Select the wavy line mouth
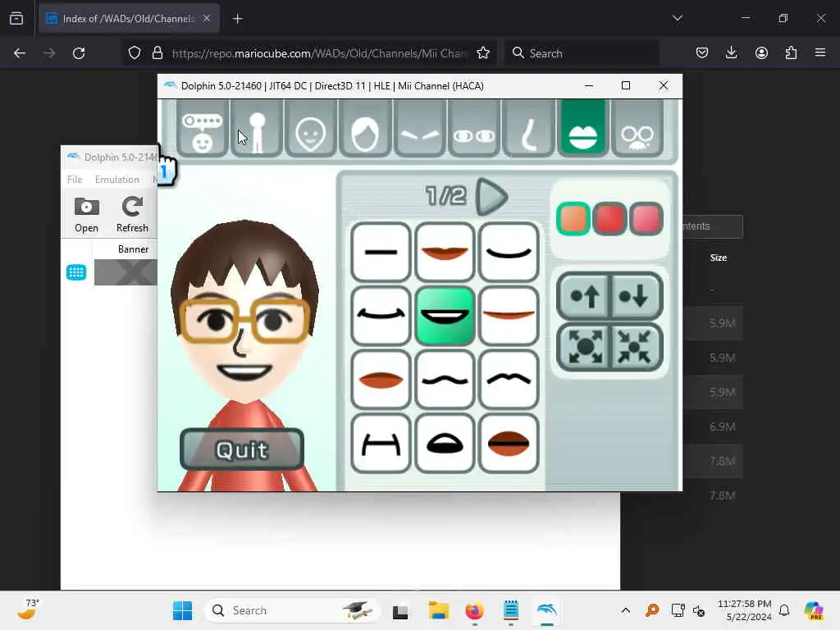840x630 pixels. (445, 379)
